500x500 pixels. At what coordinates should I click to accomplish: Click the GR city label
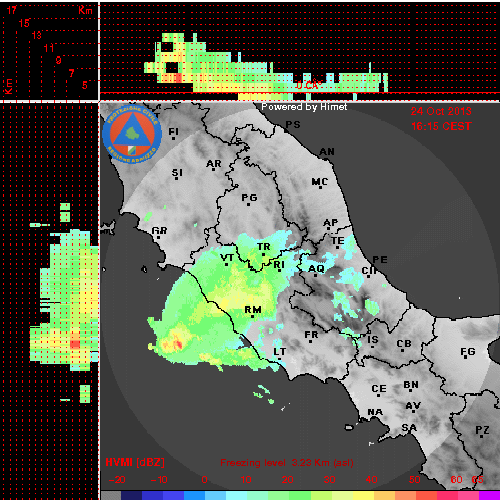click(x=159, y=230)
